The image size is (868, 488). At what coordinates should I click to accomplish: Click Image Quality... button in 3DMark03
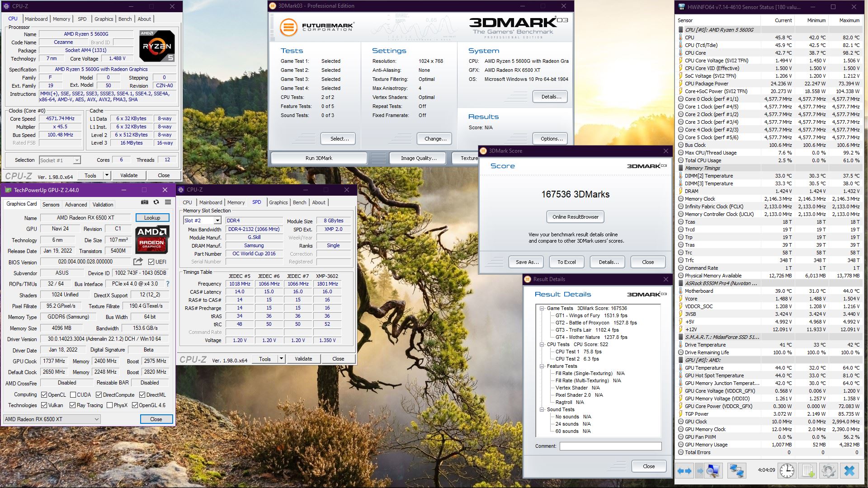pyautogui.click(x=419, y=158)
